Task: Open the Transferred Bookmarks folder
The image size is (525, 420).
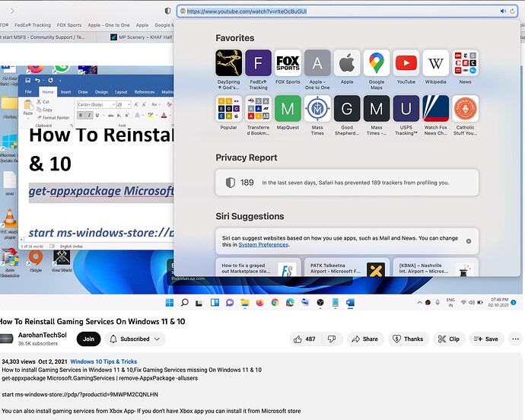Action: point(258,109)
